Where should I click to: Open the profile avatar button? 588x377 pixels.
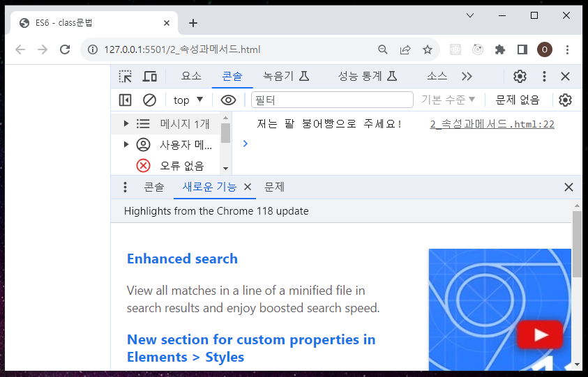[x=545, y=49]
